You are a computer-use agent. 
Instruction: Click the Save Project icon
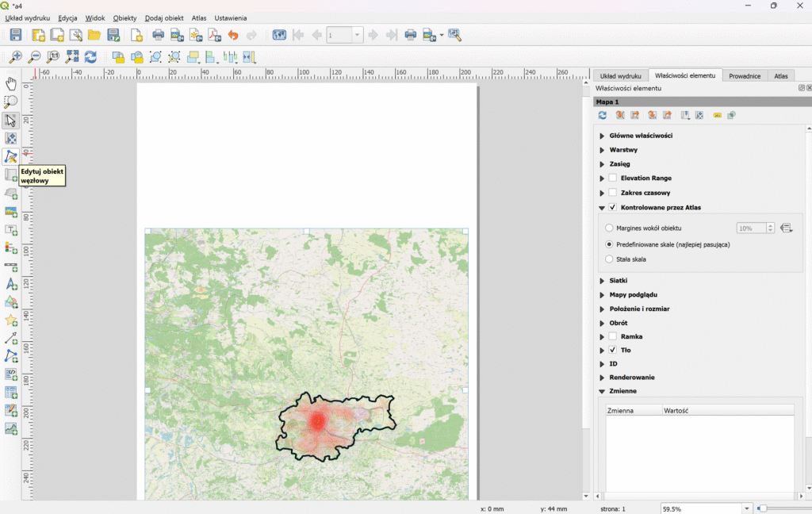(x=16, y=35)
